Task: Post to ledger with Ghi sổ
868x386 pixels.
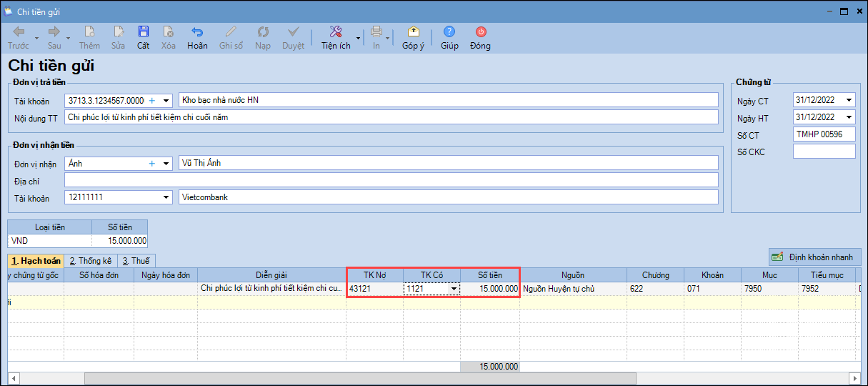Action: click(x=231, y=38)
